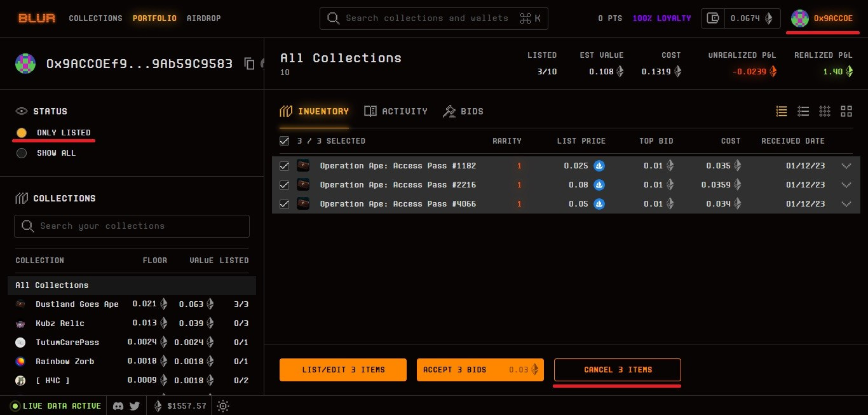The image size is (868, 415).
Task: Open the AIRDROP nav item
Action: point(204,18)
